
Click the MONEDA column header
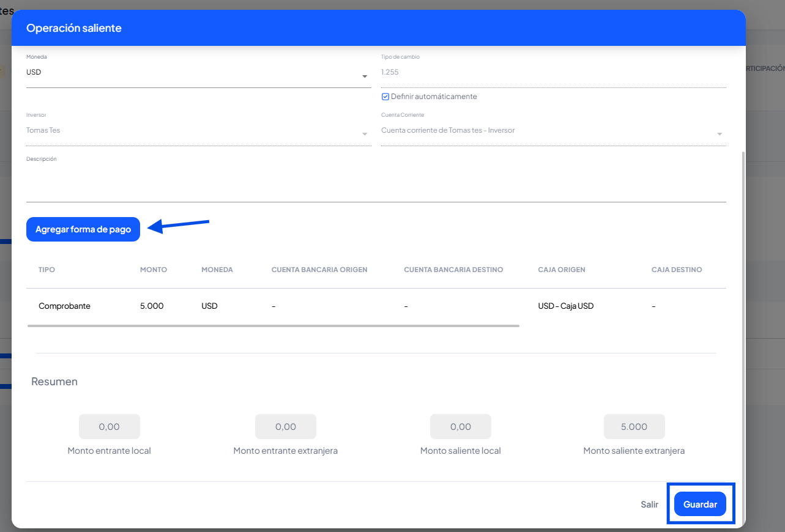pos(217,270)
